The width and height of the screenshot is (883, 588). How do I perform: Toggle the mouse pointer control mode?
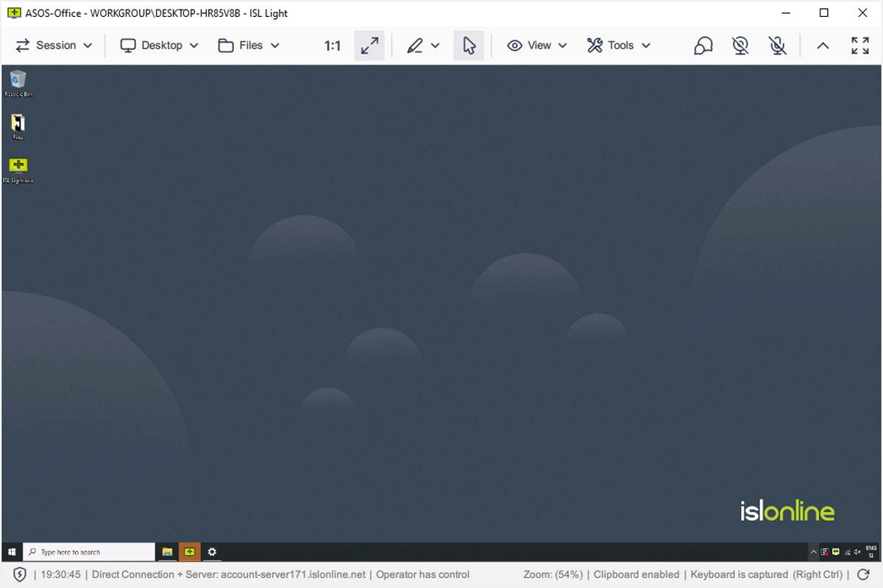point(469,46)
